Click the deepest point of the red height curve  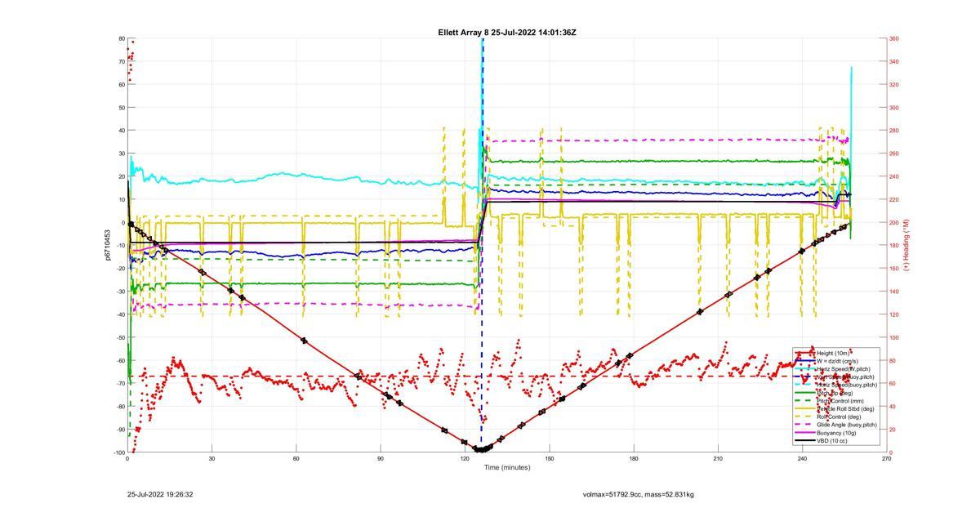[x=480, y=449]
